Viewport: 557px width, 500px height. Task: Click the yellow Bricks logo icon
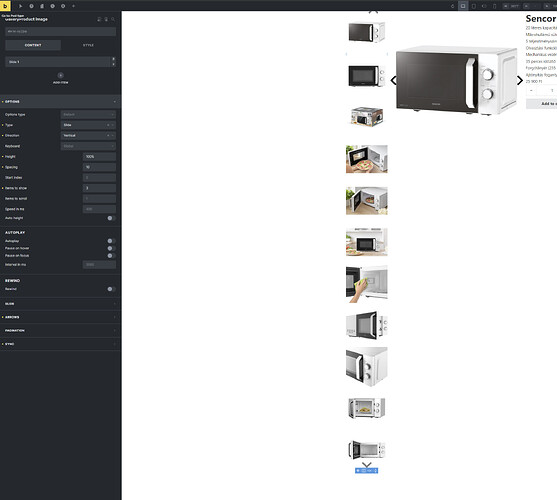coord(5,6)
